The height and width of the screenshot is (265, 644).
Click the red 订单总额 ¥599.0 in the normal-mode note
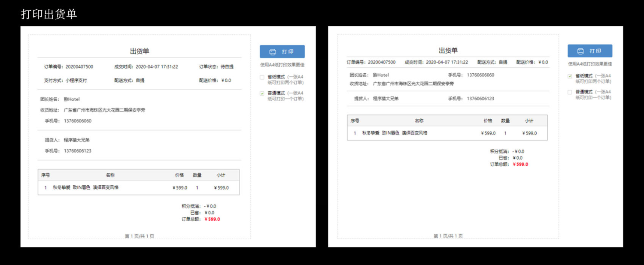[x=212, y=219]
